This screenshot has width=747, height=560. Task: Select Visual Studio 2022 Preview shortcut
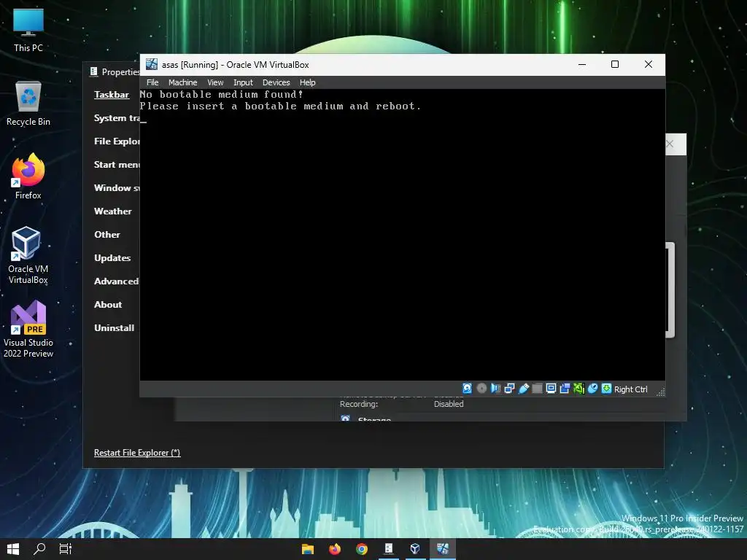pyautogui.click(x=28, y=329)
